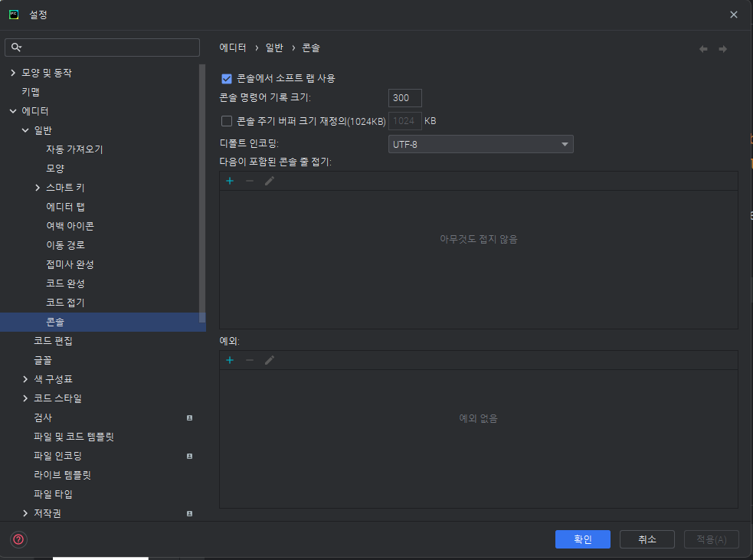Viewport: 753px width, 560px height.
Task: Select 모양 under 일반
Action: 55,169
